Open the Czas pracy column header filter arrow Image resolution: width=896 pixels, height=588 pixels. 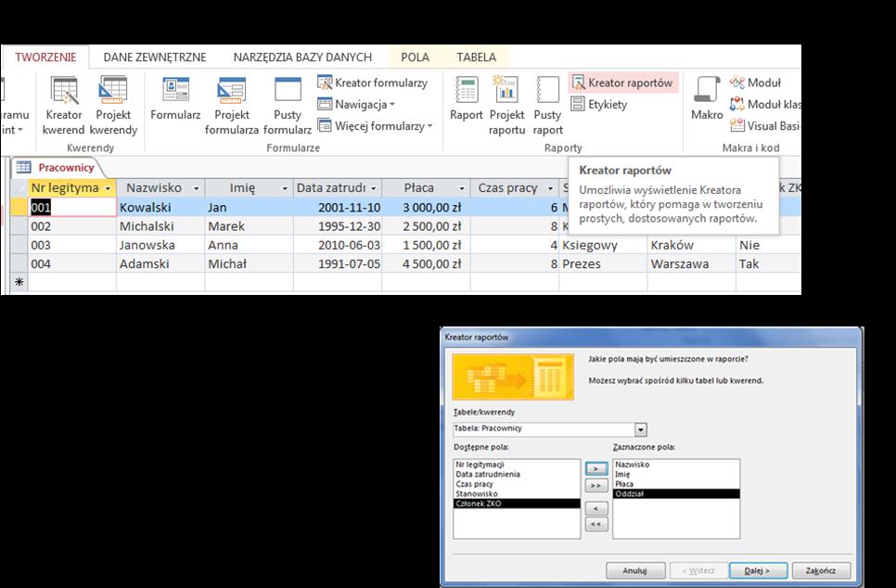550,188
